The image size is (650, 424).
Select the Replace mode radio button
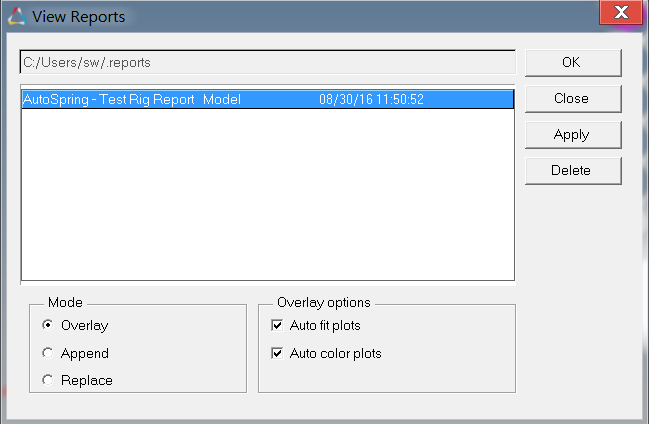tap(48, 380)
